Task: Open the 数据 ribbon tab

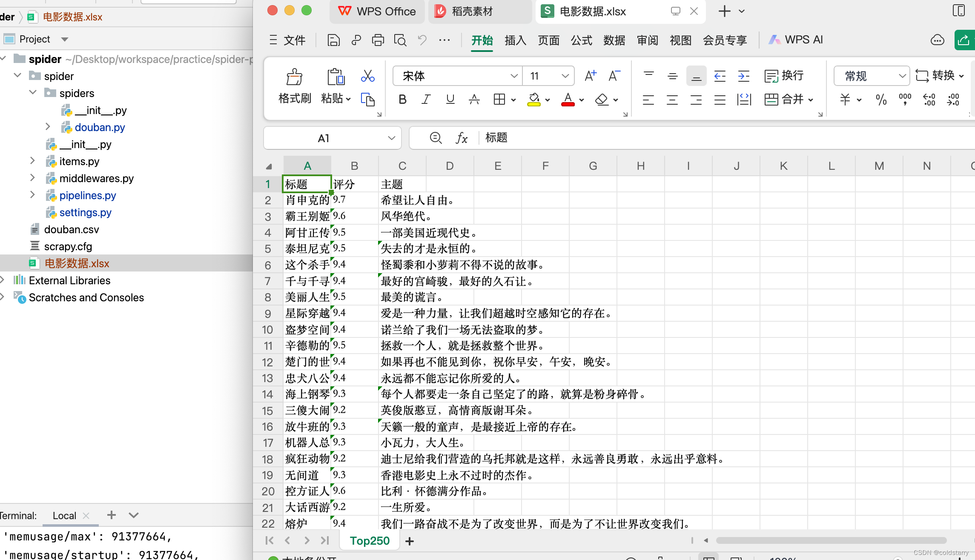Action: [x=614, y=40]
